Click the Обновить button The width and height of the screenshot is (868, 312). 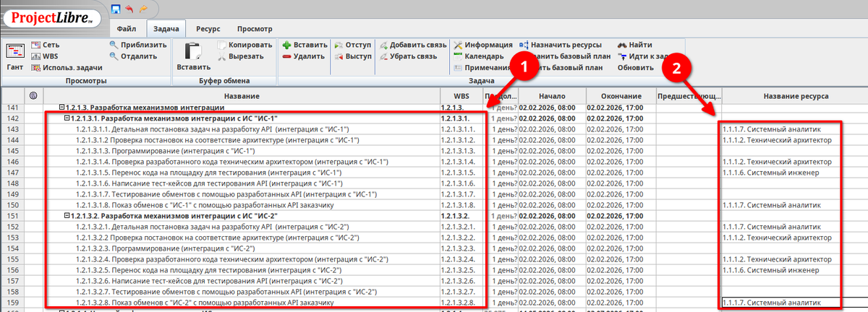pyautogui.click(x=634, y=67)
